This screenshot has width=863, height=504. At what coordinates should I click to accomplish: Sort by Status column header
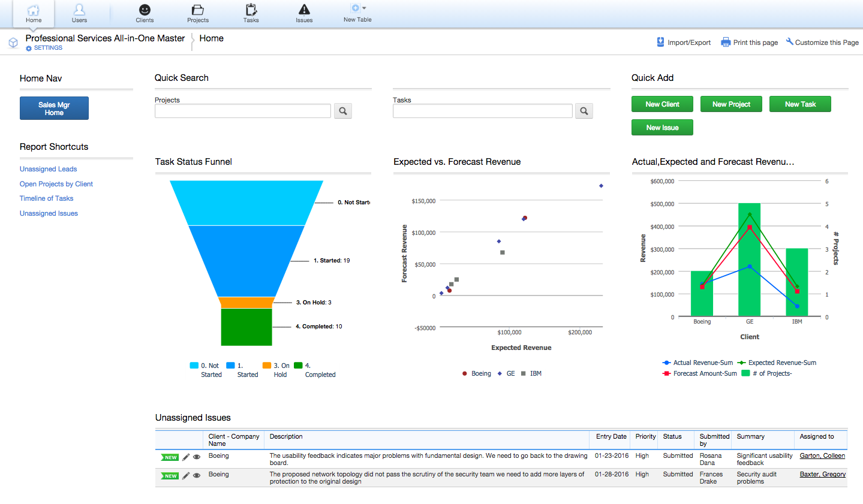(x=672, y=436)
